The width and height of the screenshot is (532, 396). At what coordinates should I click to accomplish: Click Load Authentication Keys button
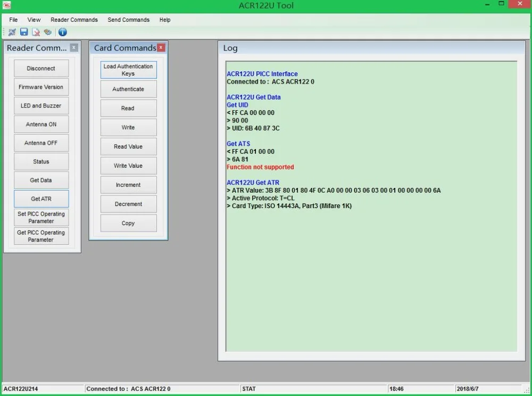point(129,70)
